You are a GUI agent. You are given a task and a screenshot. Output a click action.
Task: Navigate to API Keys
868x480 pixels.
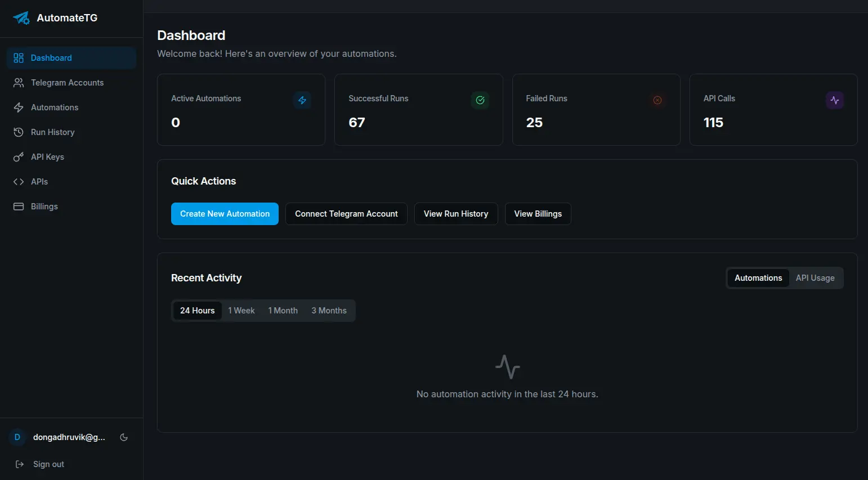click(x=71, y=157)
